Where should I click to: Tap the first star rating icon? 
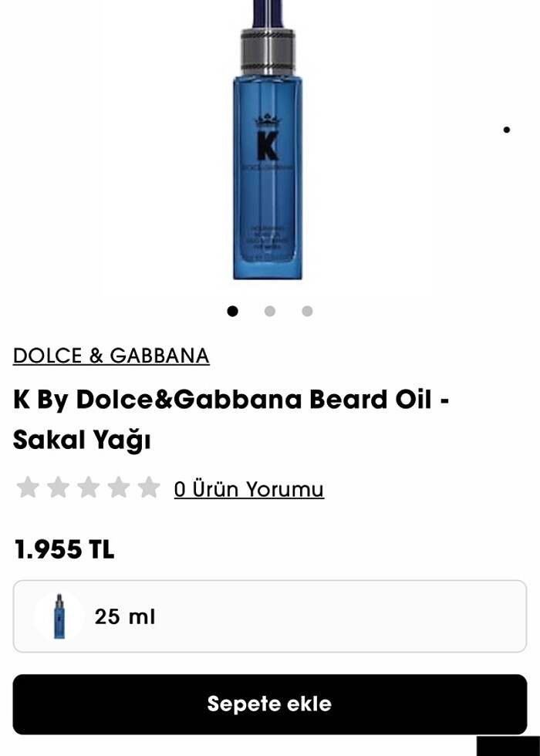pos(29,488)
